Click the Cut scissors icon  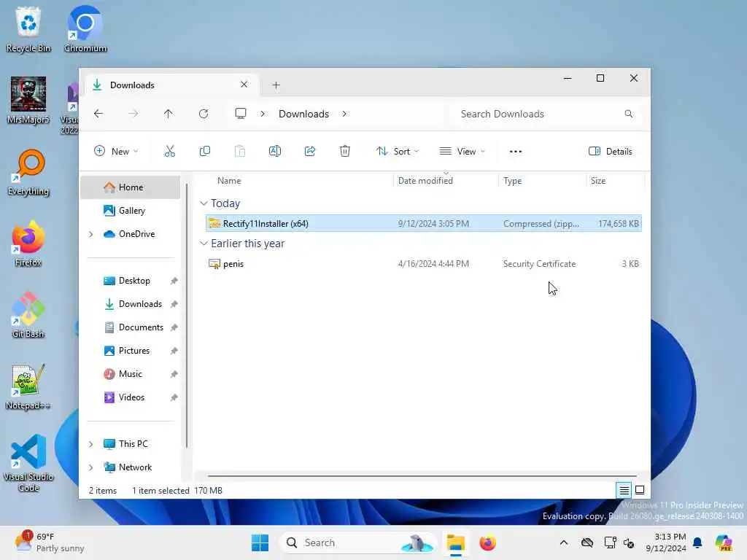169,152
